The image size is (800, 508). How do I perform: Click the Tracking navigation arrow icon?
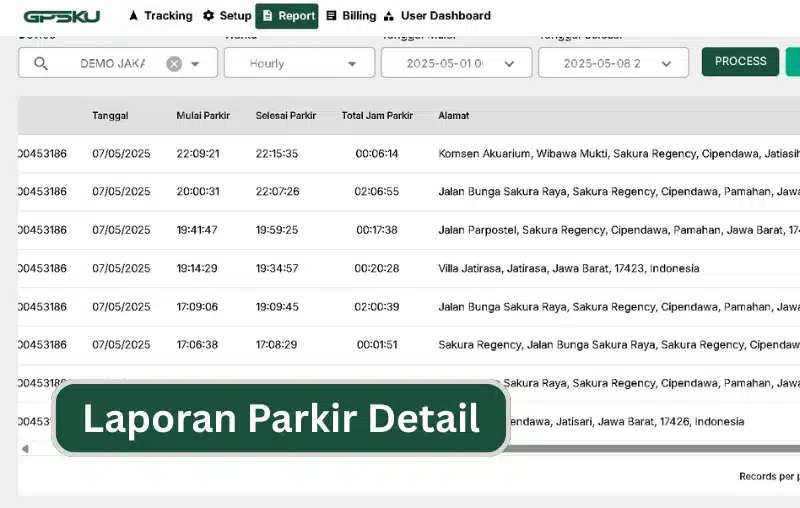point(134,16)
